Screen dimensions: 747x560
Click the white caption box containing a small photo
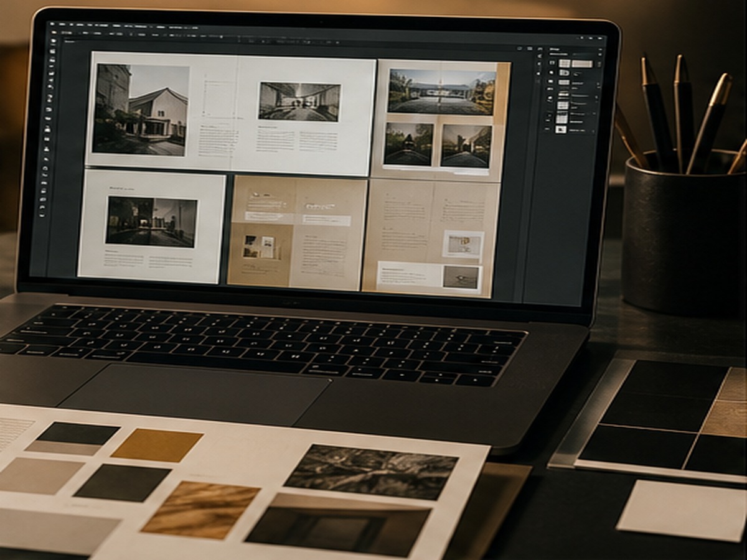click(x=429, y=278)
